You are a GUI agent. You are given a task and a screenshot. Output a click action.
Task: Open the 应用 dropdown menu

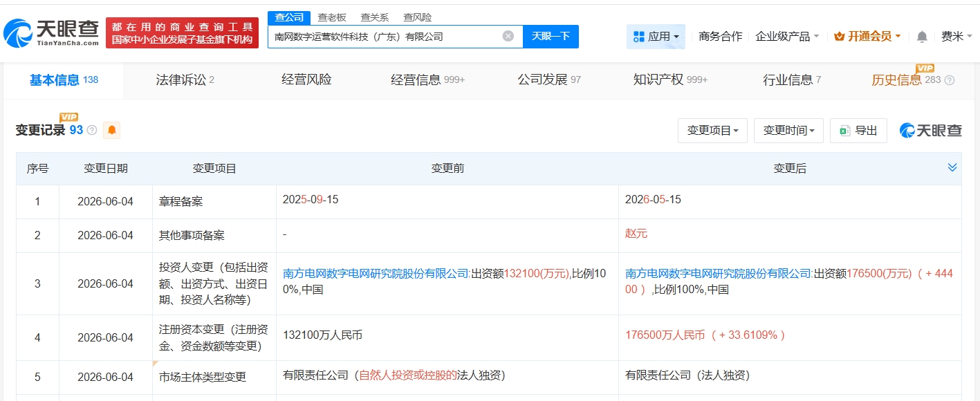tap(656, 36)
